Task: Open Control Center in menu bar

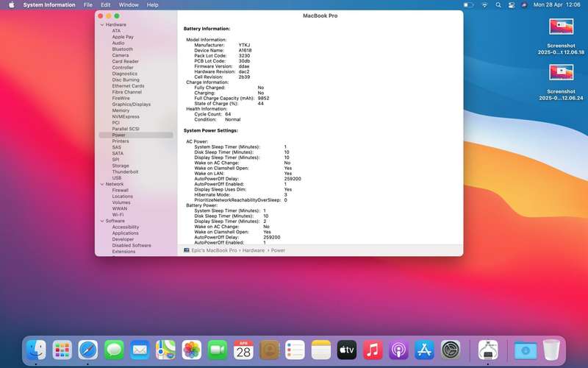Action: [512, 5]
